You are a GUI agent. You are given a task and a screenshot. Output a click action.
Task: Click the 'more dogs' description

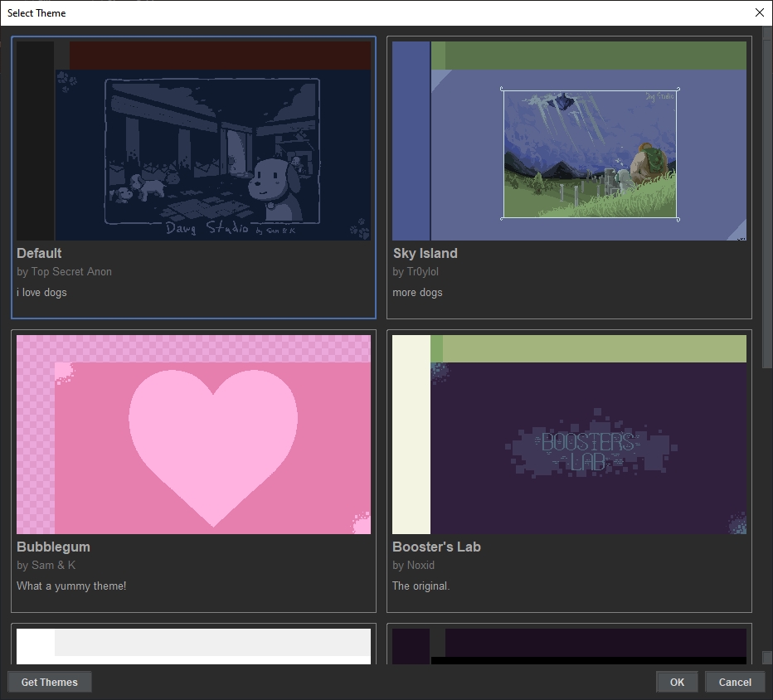[x=417, y=292]
